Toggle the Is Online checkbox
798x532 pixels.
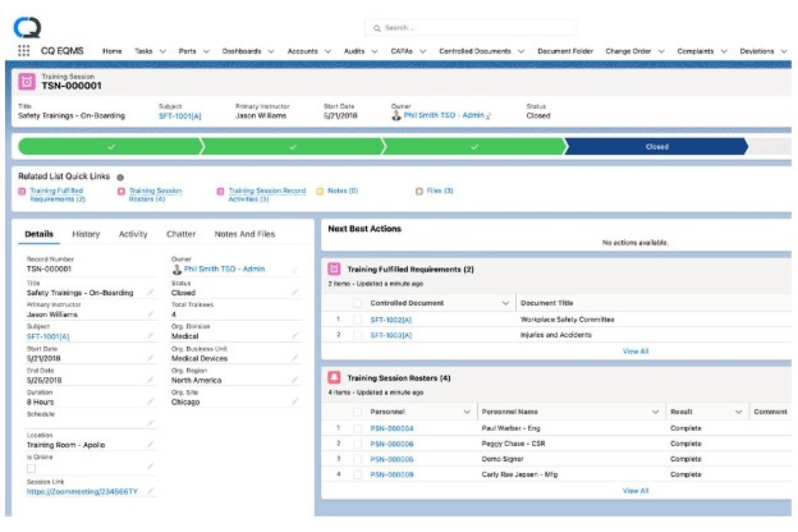pyautogui.click(x=31, y=468)
